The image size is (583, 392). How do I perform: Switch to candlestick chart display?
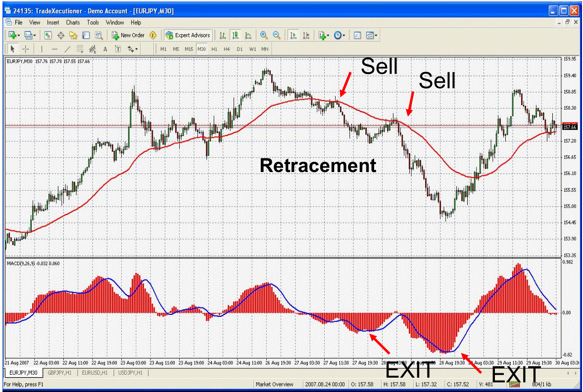(x=235, y=35)
